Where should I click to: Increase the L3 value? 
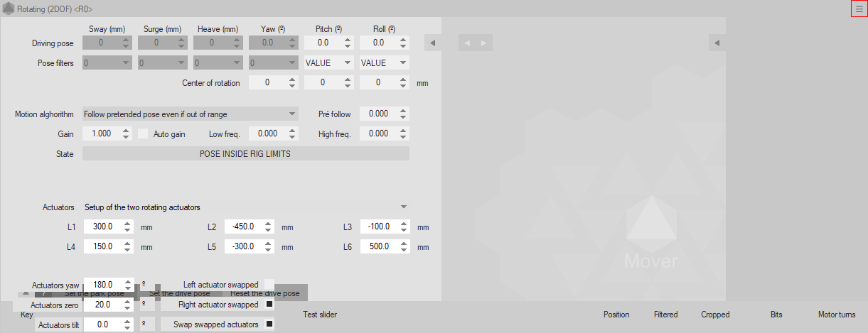[x=403, y=224]
